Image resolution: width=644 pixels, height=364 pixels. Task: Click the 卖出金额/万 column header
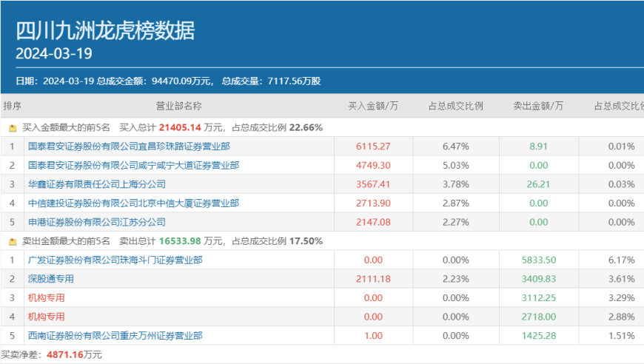coord(538,107)
